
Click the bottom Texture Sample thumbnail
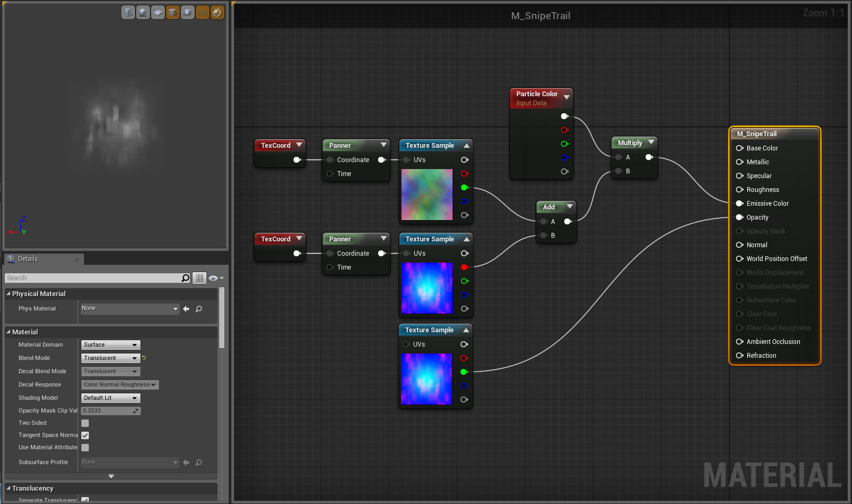coord(427,379)
